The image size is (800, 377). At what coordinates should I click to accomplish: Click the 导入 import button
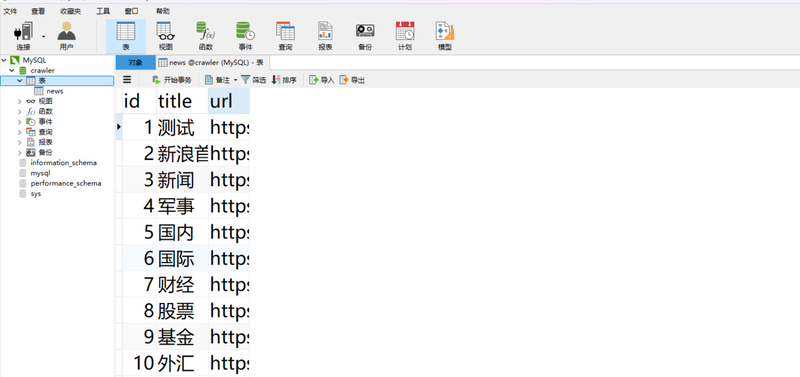click(x=322, y=80)
